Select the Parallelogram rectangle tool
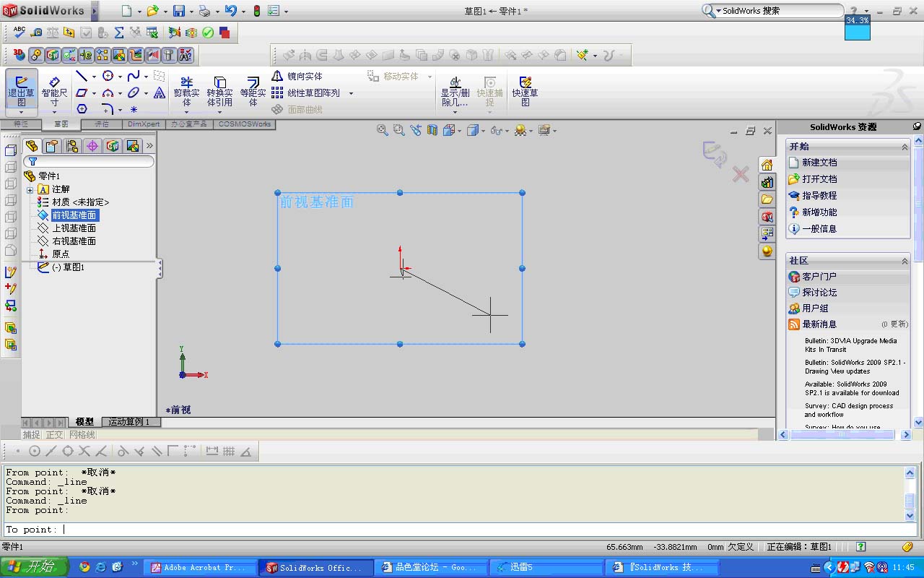Screen dimensions: 924x578 pos(82,93)
